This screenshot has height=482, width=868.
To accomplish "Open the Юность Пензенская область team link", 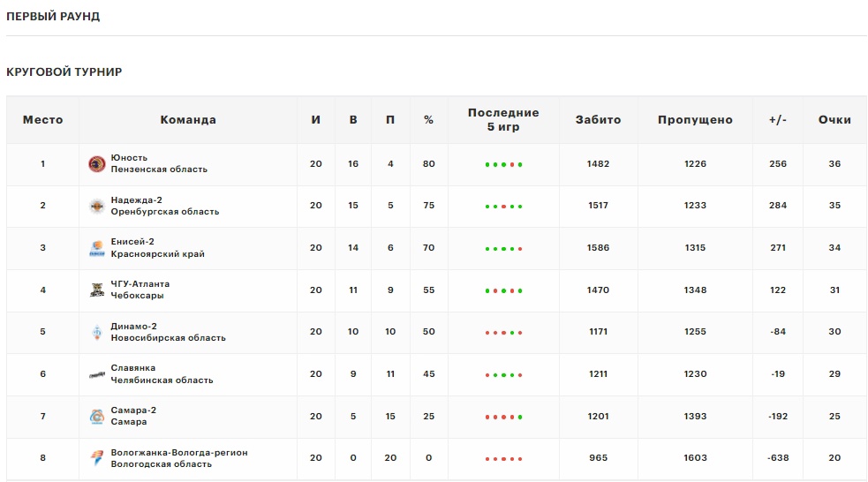I will (159, 164).
